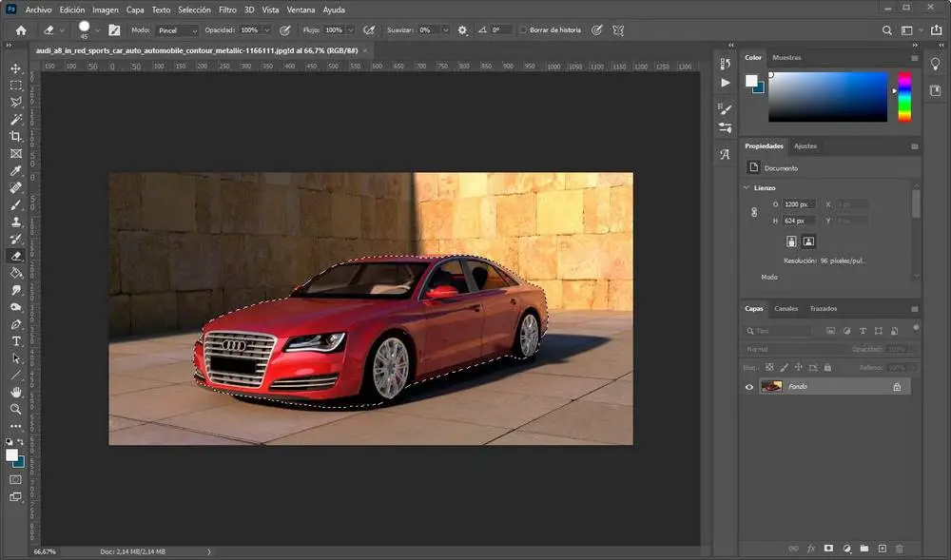Open the Filtro menu
This screenshot has height=560, width=951.
click(x=227, y=10)
